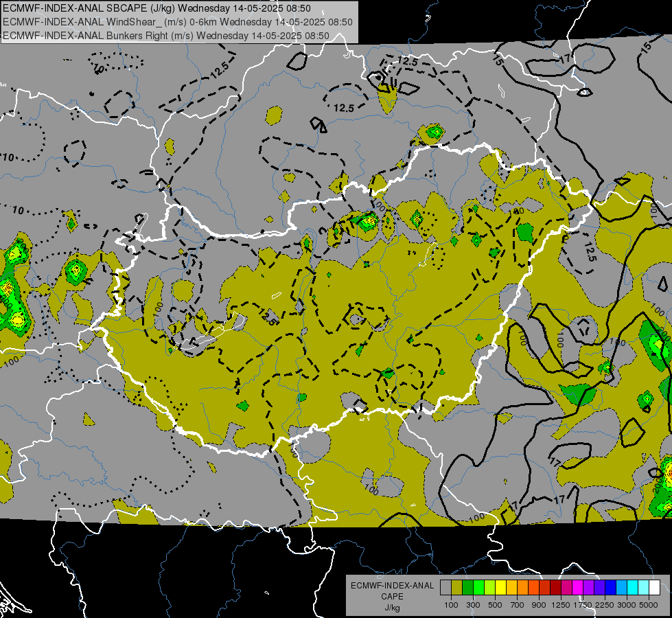
Task: Click the dark green legend swatch
Action: click(x=467, y=588)
